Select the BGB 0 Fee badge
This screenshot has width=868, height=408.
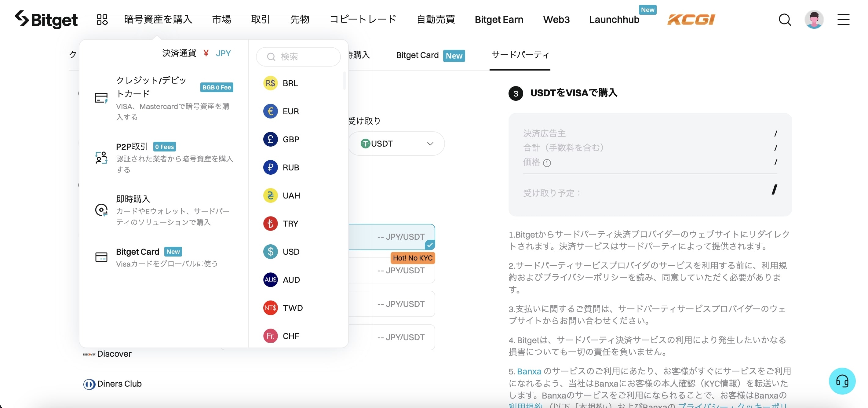click(x=217, y=87)
